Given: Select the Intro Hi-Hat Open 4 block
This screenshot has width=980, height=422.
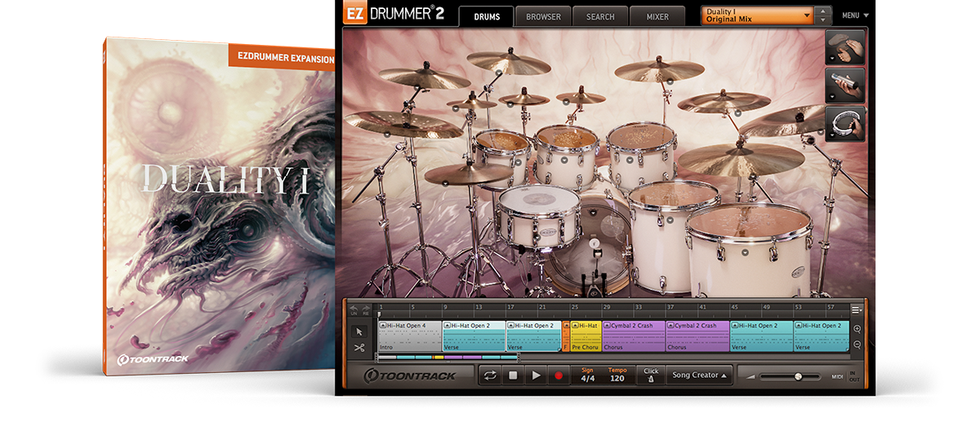Looking at the screenshot, I should pyautogui.click(x=409, y=336).
